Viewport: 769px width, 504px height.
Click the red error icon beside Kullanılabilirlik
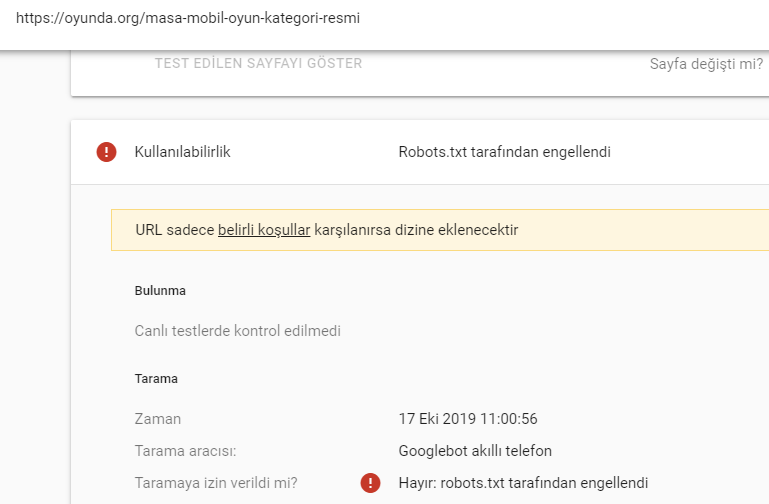point(106,152)
